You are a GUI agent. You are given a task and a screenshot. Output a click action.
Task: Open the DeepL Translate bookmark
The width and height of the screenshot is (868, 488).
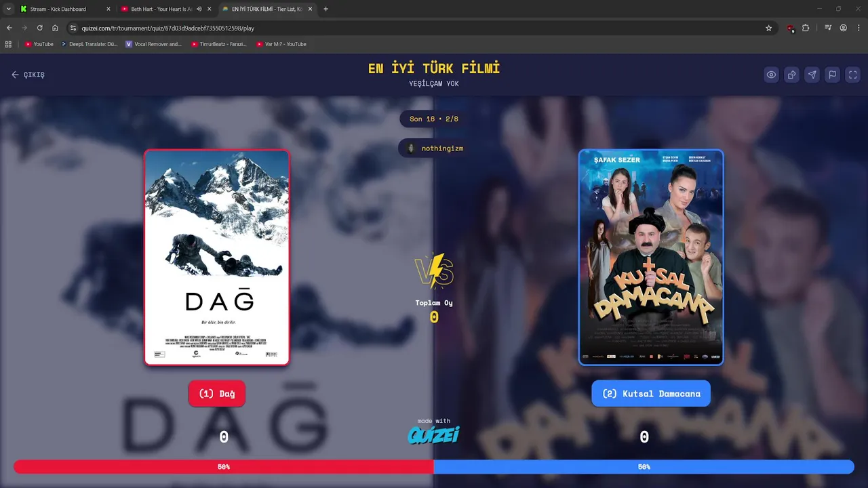click(x=89, y=44)
